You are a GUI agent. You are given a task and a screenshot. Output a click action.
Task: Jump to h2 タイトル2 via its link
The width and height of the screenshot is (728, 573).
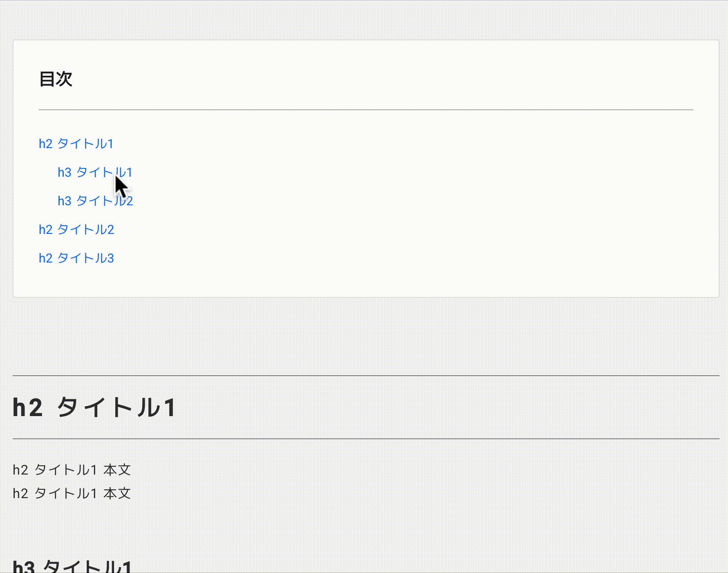coord(76,229)
